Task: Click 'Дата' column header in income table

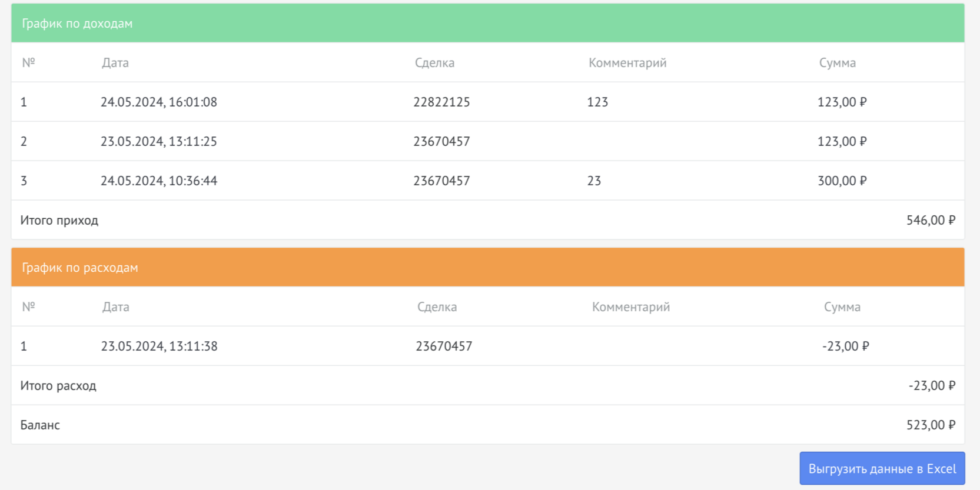Action: click(x=115, y=63)
